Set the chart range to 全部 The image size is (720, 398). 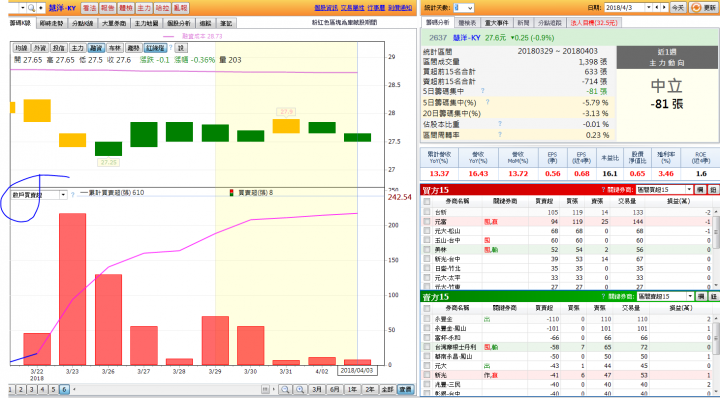387,389
